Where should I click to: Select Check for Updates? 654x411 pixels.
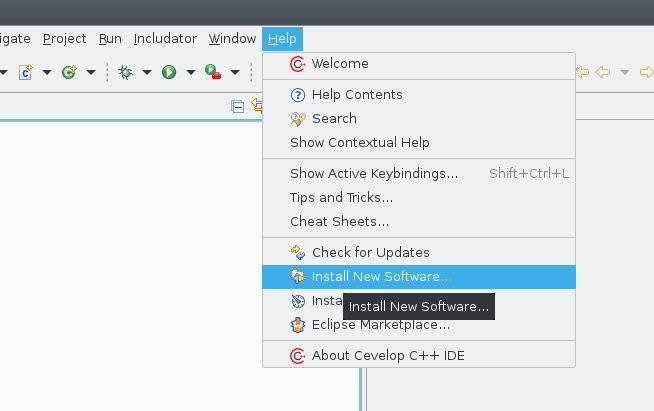tap(419, 252)
